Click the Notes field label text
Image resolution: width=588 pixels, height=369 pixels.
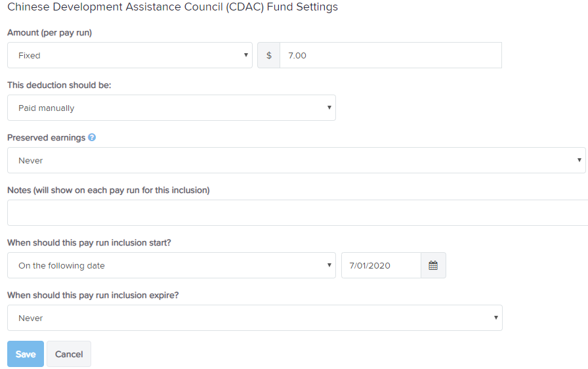pos(108,190)
